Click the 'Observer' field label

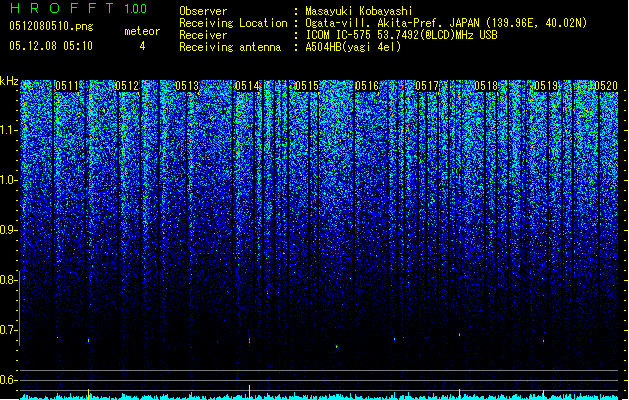(x=203, y=11)
